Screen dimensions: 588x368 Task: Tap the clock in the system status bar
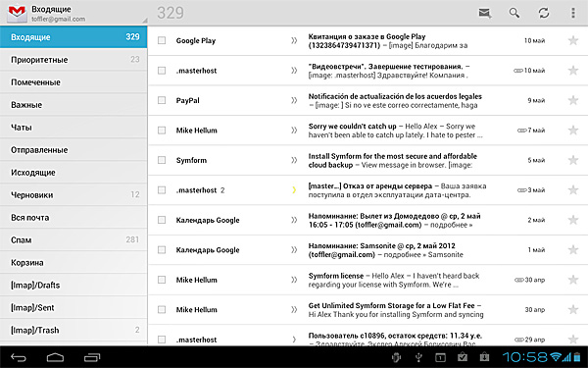525,357
